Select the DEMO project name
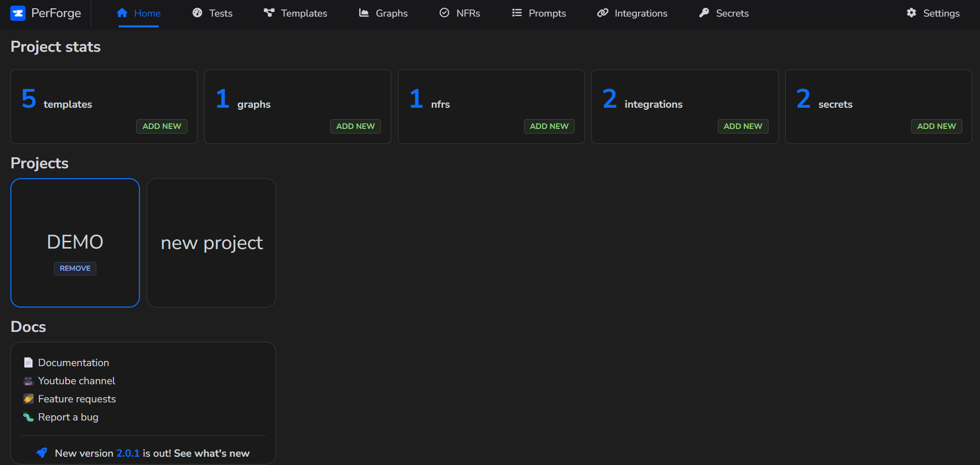 click(75, 242)
